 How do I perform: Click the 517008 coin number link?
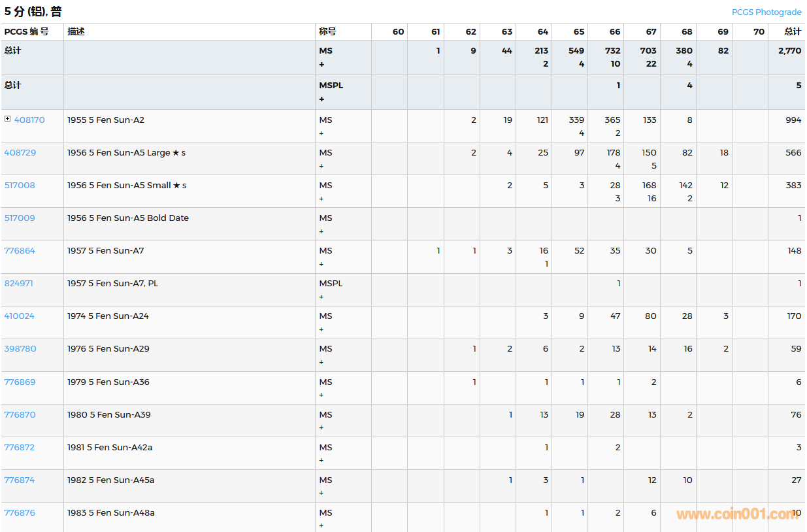20,185
